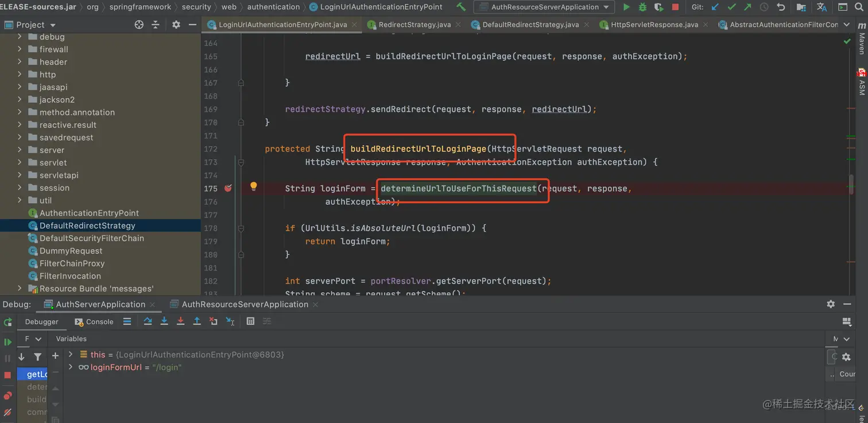This screenshot has width=868, height=423.
Task: Click the Rerun debug icon
Action: pos(7,322)
